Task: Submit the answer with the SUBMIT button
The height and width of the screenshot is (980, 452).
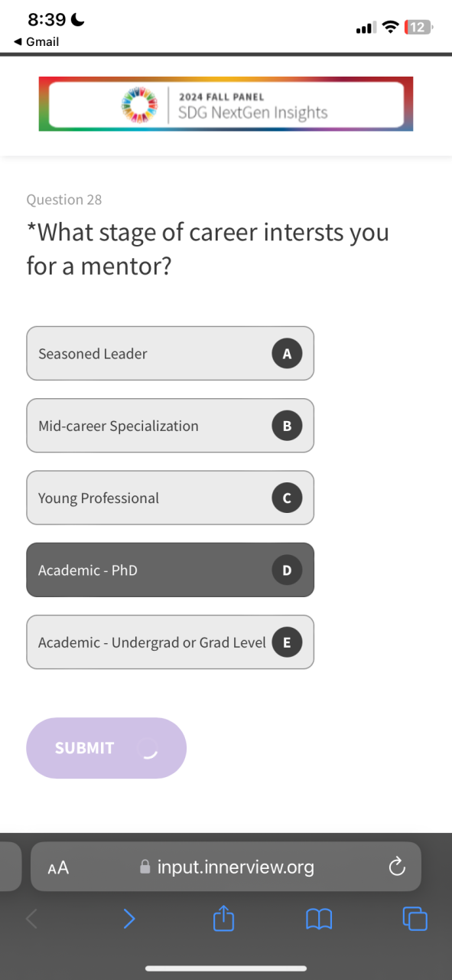Action: [x=106, y=748]
